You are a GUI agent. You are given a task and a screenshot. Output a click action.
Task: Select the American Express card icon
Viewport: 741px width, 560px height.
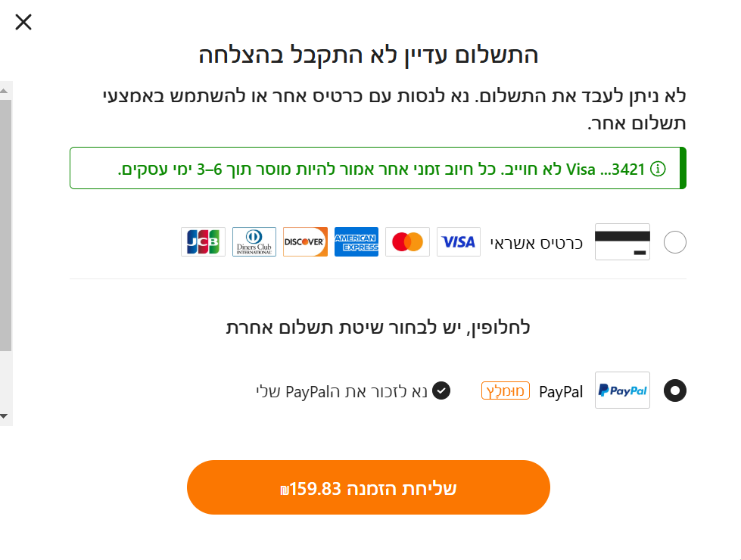(356, 241)
